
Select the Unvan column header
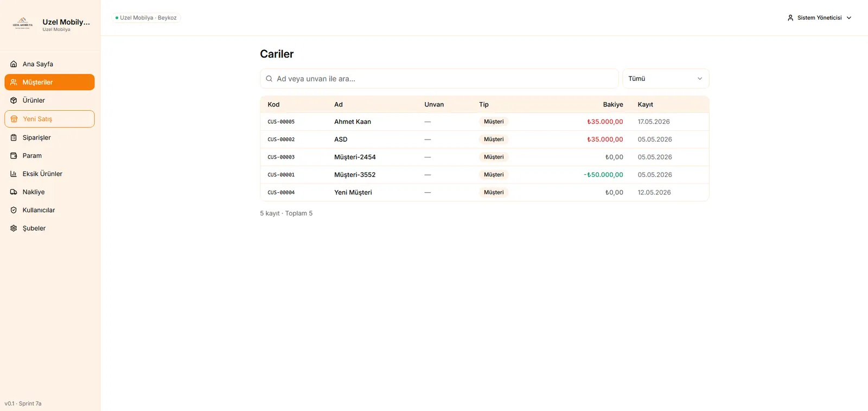(x=434, y=104)
